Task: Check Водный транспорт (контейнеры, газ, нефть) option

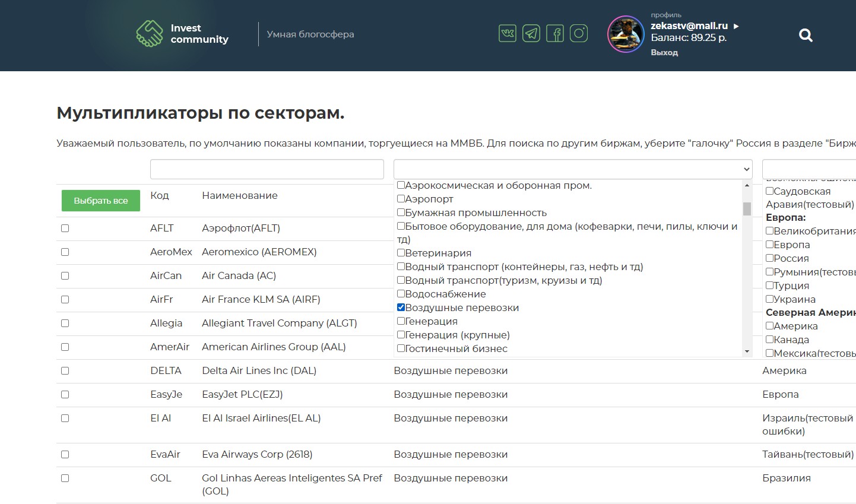Action: (x=401, y=267)
